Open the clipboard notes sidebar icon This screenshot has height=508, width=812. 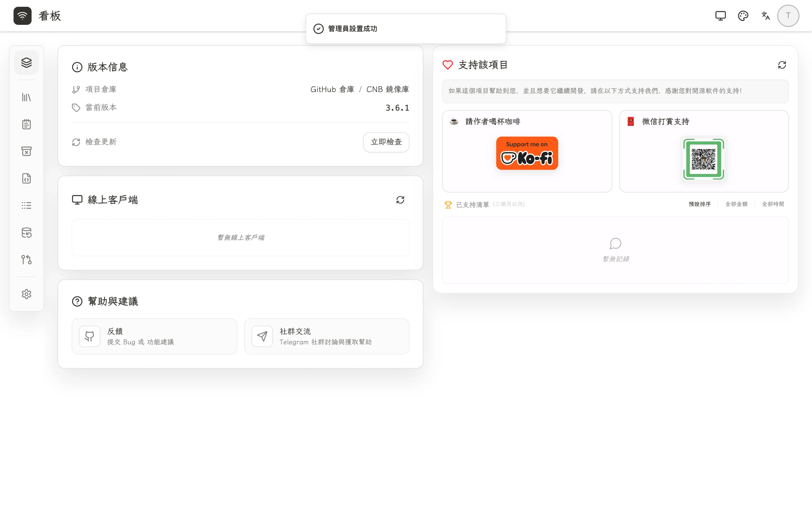[x=27, y=124]
